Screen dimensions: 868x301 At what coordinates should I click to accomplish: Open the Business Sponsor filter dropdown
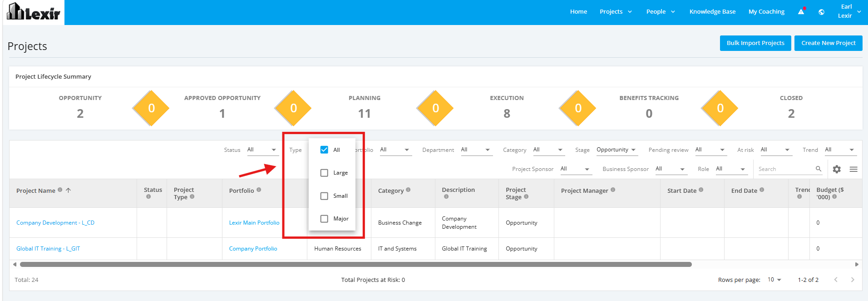coord(671,169)
